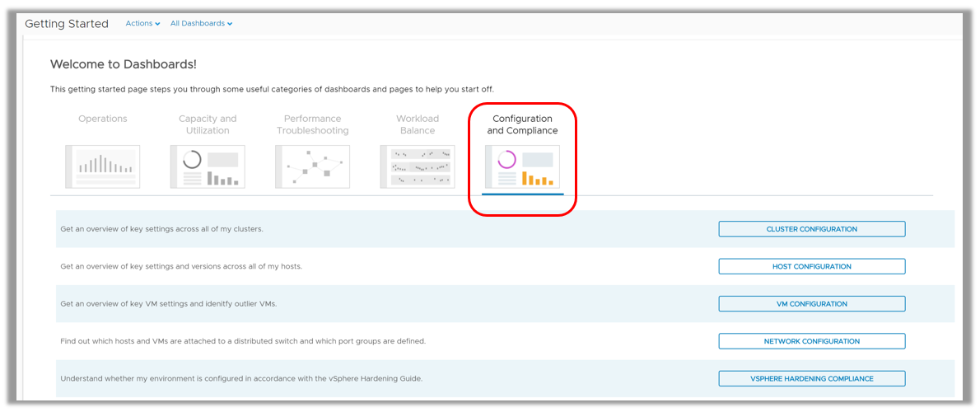Click the Operations bar chart thumbnail
The image size is (980, 412).
coord(103,166)
